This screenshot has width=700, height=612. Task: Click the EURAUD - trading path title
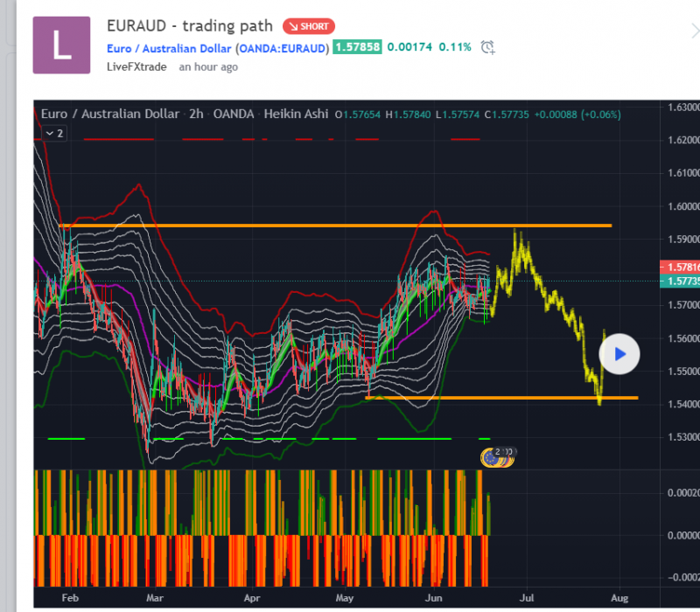pyautogui.click(x=189, y=26)
